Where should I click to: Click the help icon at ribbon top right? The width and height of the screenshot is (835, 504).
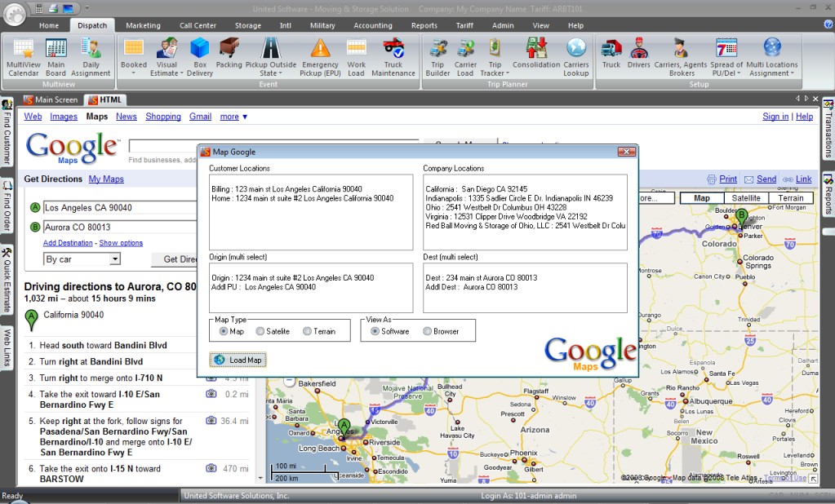[x=828, y=24]
